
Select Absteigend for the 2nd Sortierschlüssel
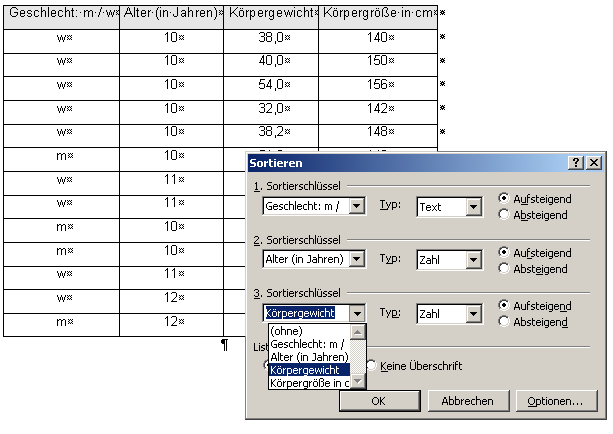pyautogui.click(x=504, y=268)
